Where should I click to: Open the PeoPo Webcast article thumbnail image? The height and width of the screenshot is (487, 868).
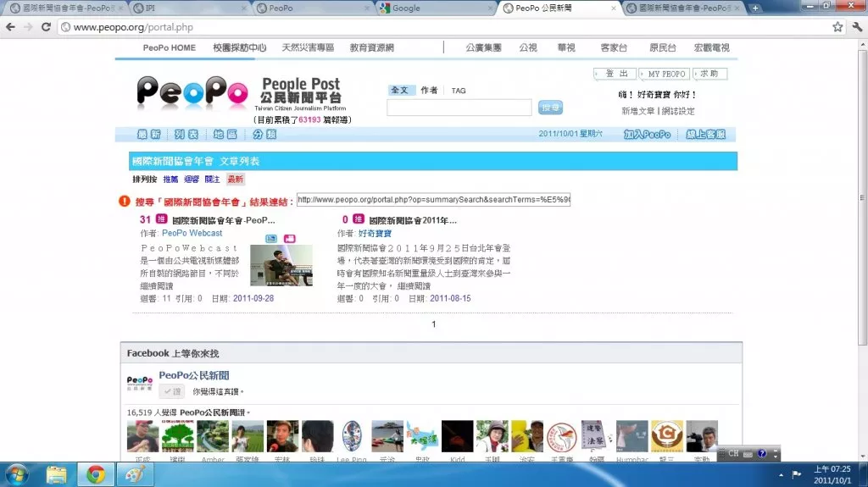pyautogui.click(x=281, y=266)
